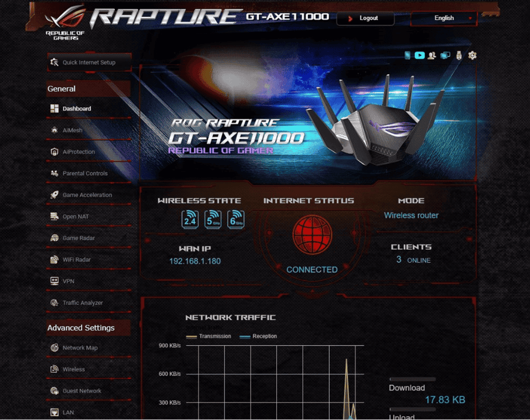This screenshot has height=420, width=530.
Task: Open the gear settings icon
Action: (472, 55)
